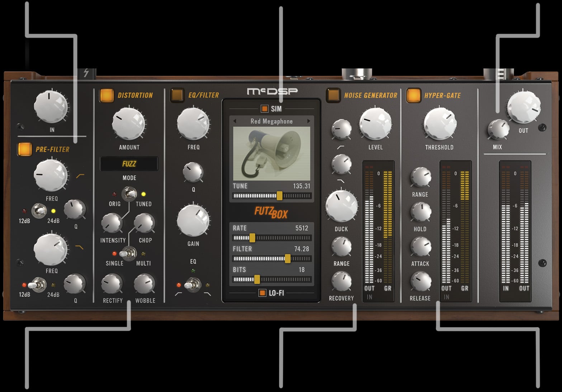The image size is (562, 392).
Task: Open the FUZZ distortion mode display
Action: point(129,164)
